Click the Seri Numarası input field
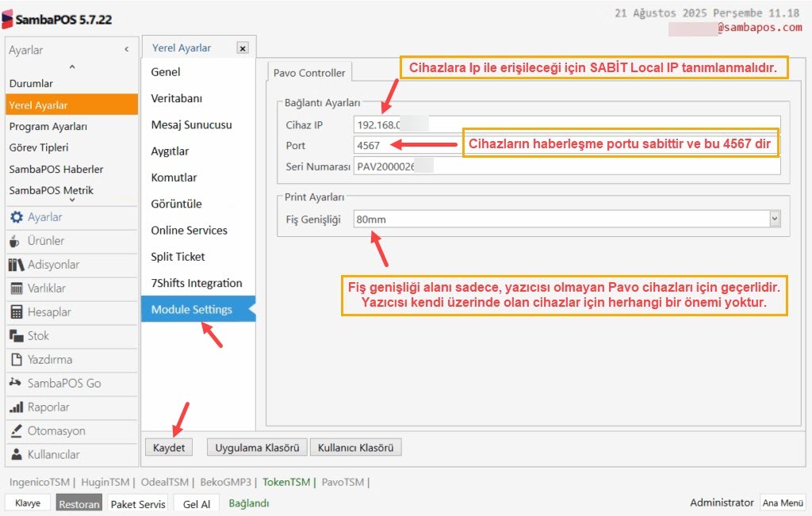812x516 pixels. pos(567,166)
